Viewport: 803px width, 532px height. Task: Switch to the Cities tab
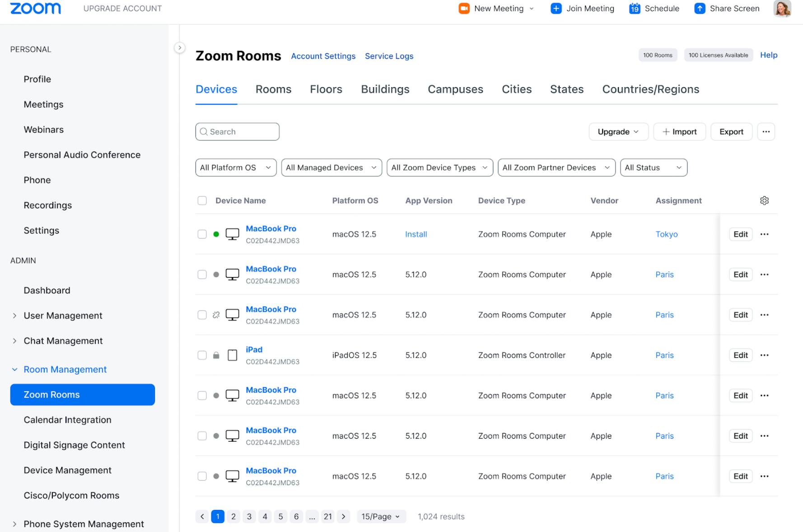coord(517,89)
